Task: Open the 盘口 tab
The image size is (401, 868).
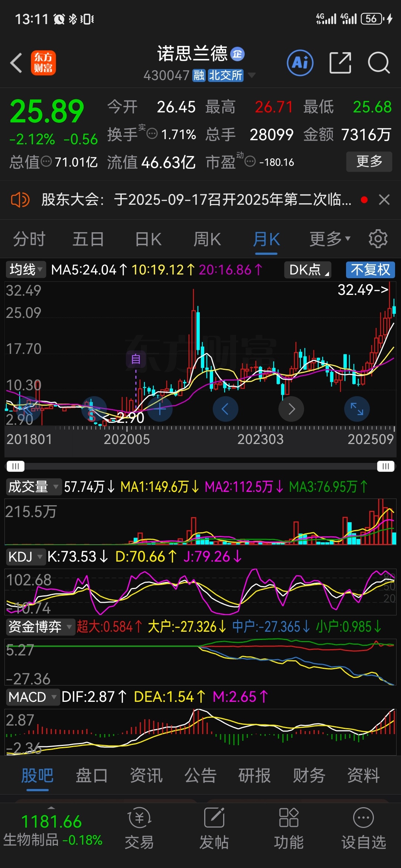Action: 92,776
